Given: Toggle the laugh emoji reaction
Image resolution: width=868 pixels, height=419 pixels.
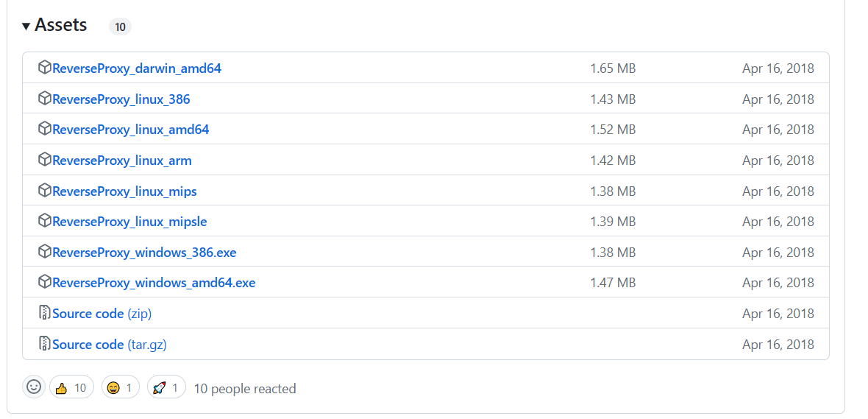Looking at the screenshot, I should (x=121, y=387).
